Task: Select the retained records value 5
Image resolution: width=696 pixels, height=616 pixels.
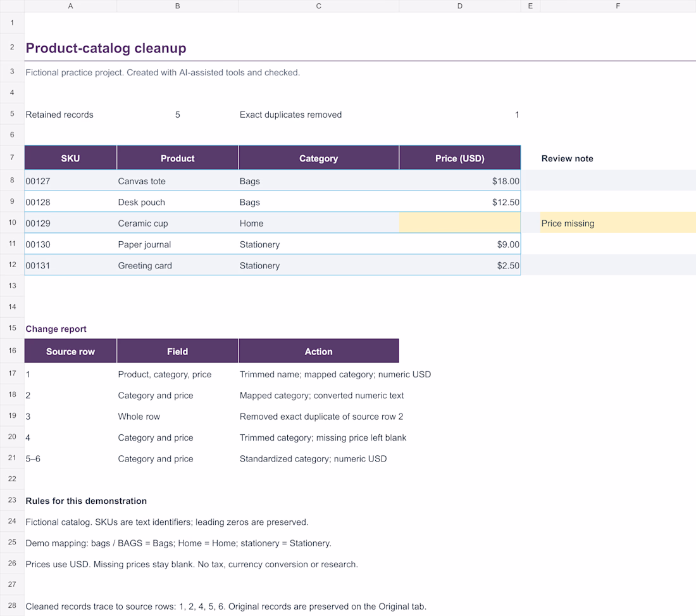Action: click(178, 115)
